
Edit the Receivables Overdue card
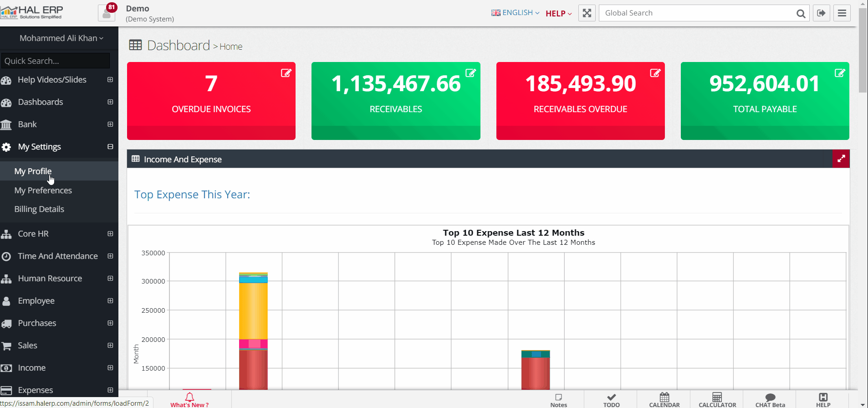tap(655, 73)
